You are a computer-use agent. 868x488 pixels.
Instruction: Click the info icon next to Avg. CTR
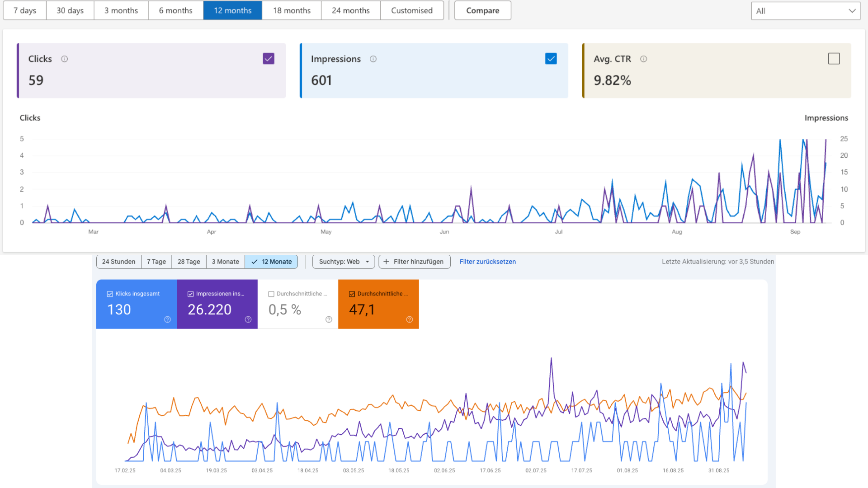(x=643, y=59)
